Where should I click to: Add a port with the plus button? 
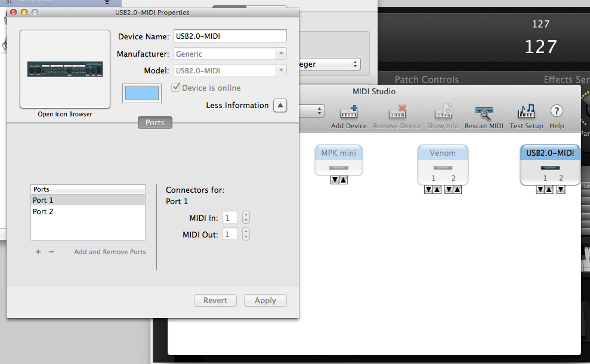(38, 252)
